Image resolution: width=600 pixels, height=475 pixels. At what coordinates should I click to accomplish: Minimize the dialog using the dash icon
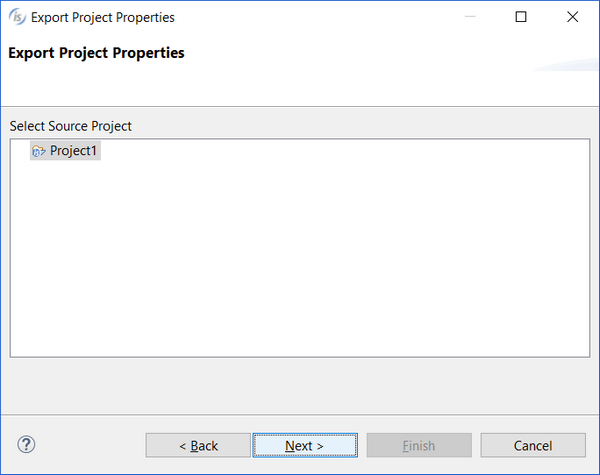[470, 17]
